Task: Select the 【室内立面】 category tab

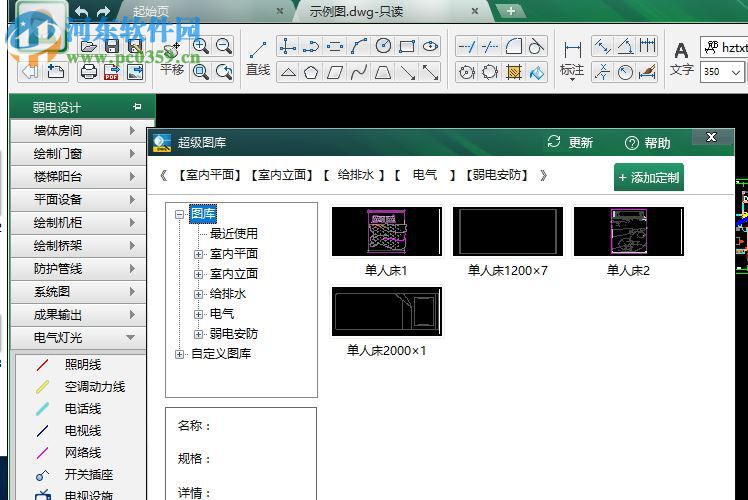Action: coord(282,176)
